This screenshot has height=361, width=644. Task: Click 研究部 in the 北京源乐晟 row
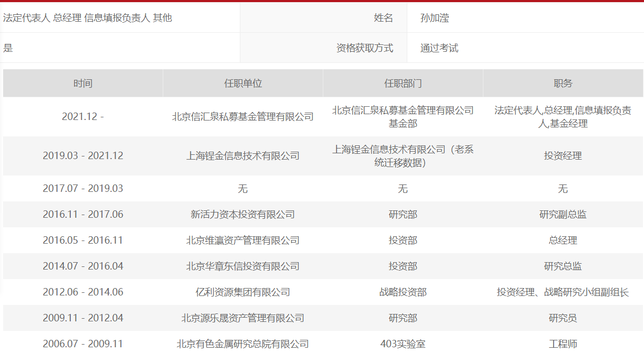pos(403,318)
